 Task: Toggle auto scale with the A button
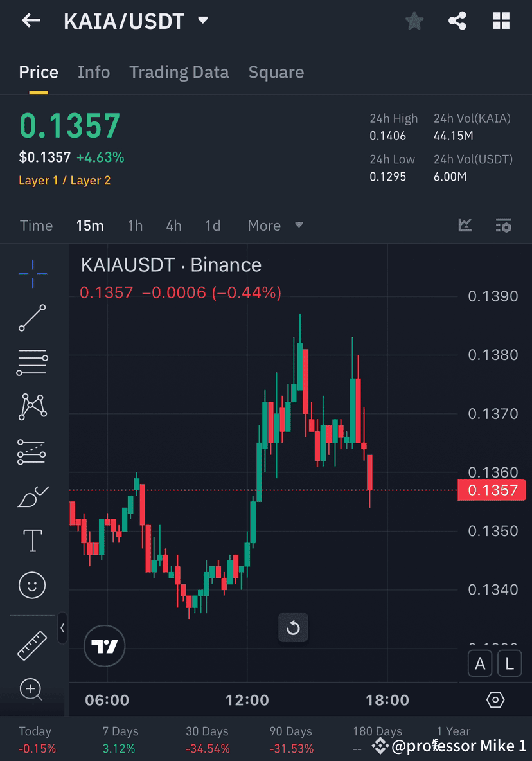[480, 663]
